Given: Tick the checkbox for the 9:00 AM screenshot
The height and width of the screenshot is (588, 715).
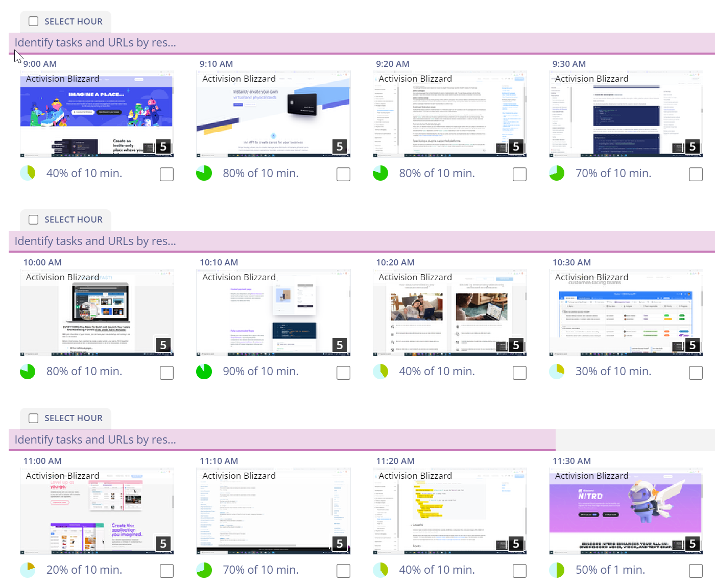Looking at the screenshot, I should click(x=167, y=174).
